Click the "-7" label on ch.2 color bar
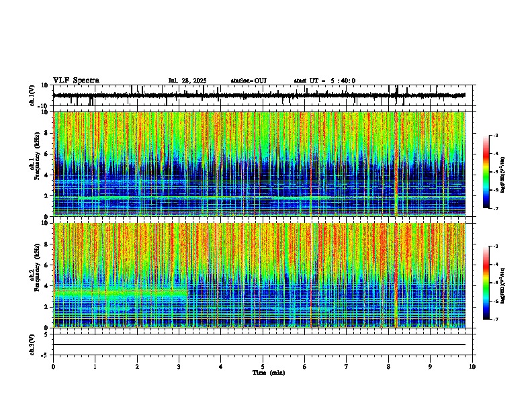Viewport: 532px width, 411px height. (x=495, y=319)
